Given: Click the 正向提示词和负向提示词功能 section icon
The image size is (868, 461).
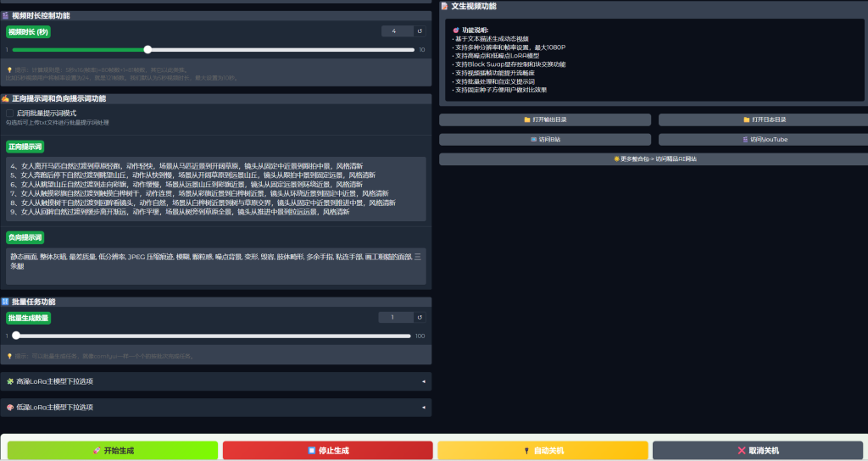Looking at the screenshot, I should coord(6,98).
